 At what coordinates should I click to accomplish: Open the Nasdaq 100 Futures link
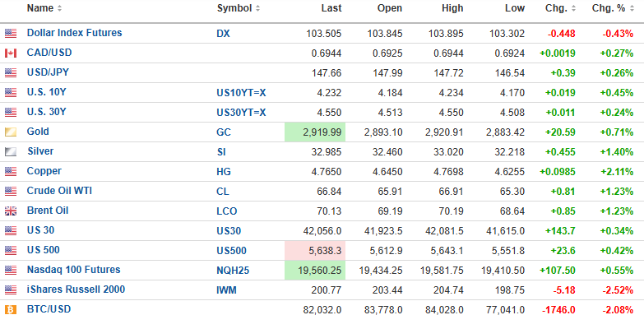73,270
